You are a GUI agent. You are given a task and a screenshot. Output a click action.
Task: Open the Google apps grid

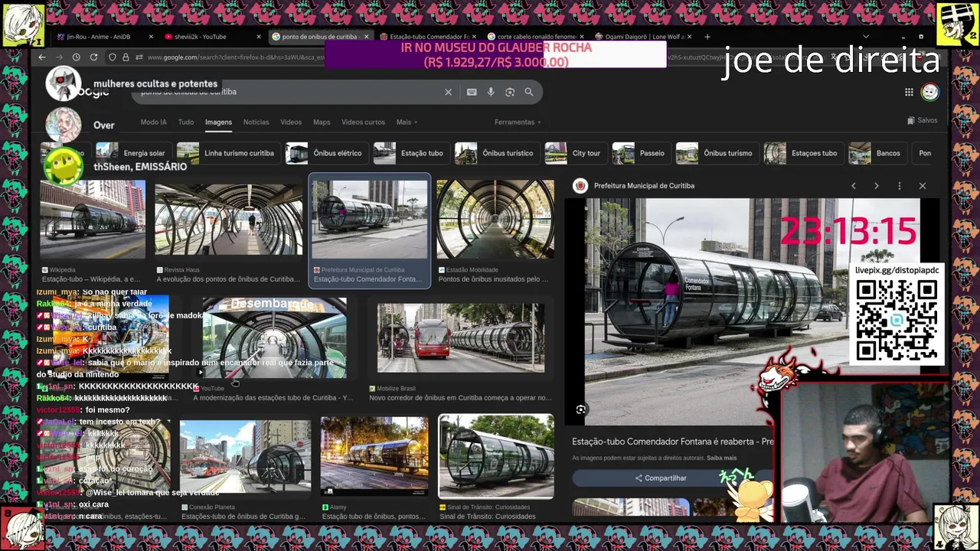[909, 92]
